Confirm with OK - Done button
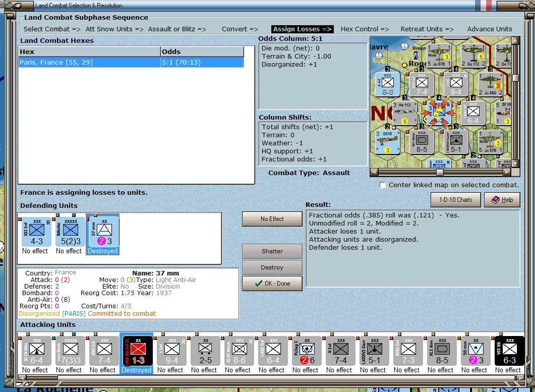The image size is (535, 392). click(x=272, y=284)
